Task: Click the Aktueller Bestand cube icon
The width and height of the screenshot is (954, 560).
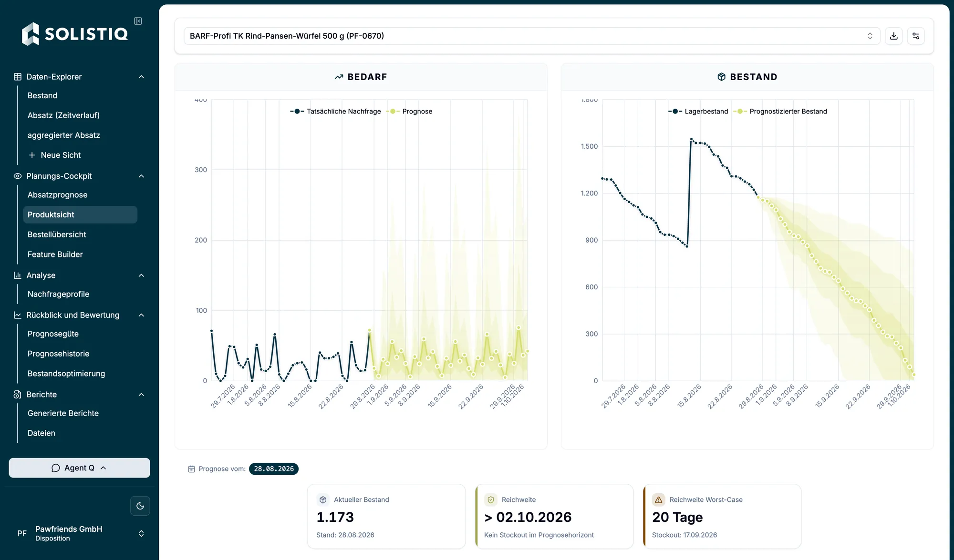Action: [x=323, y=499]
